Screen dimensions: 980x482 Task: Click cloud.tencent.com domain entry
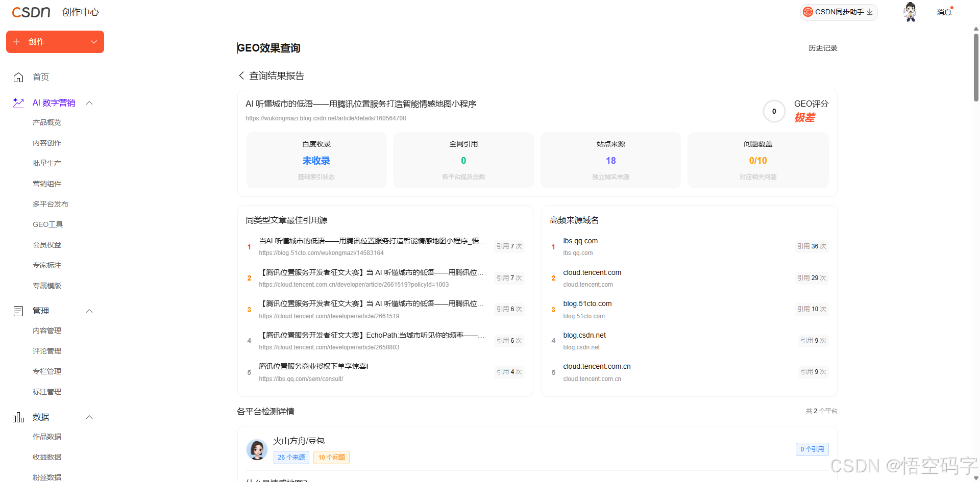[592, 272]
